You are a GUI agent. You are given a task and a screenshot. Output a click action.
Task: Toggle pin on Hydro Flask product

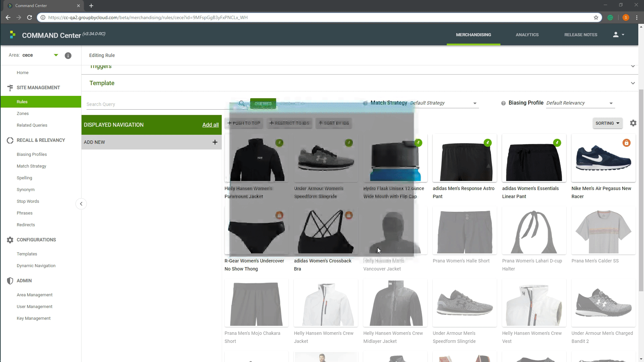418,143
